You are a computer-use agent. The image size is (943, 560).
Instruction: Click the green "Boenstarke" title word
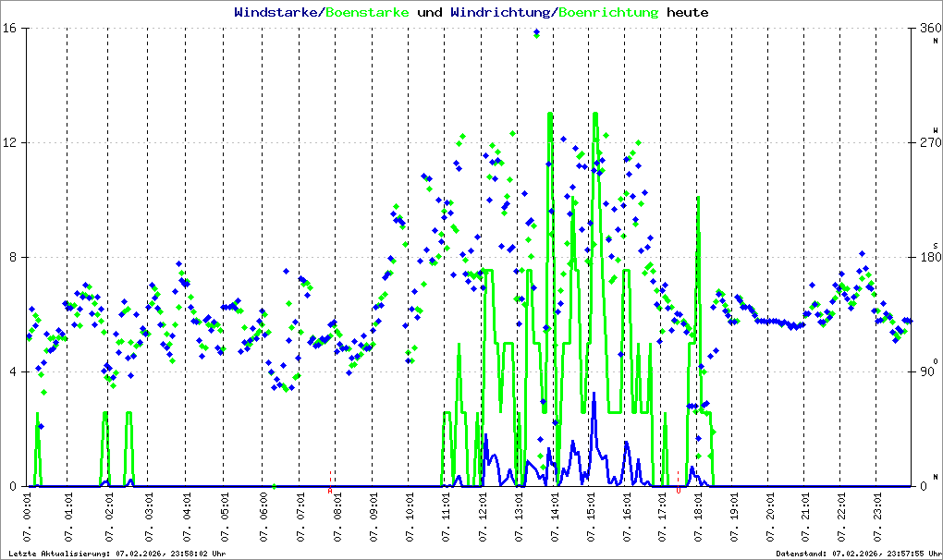click(367, 12)
